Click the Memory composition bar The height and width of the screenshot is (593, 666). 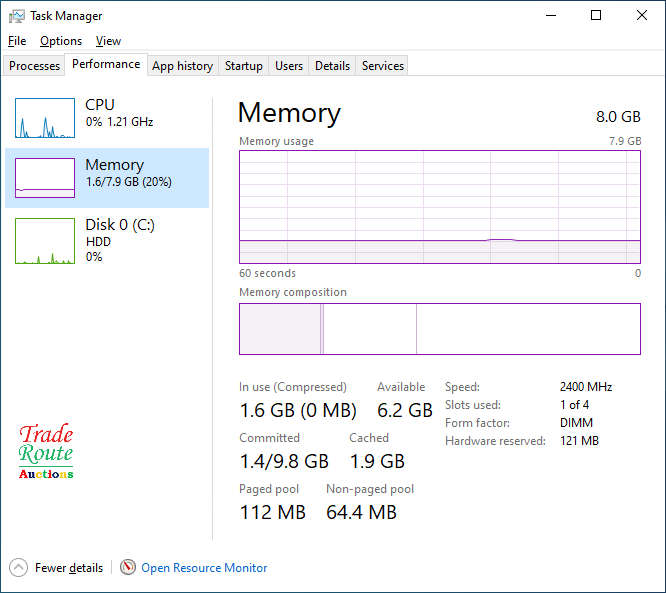[439, 329]
